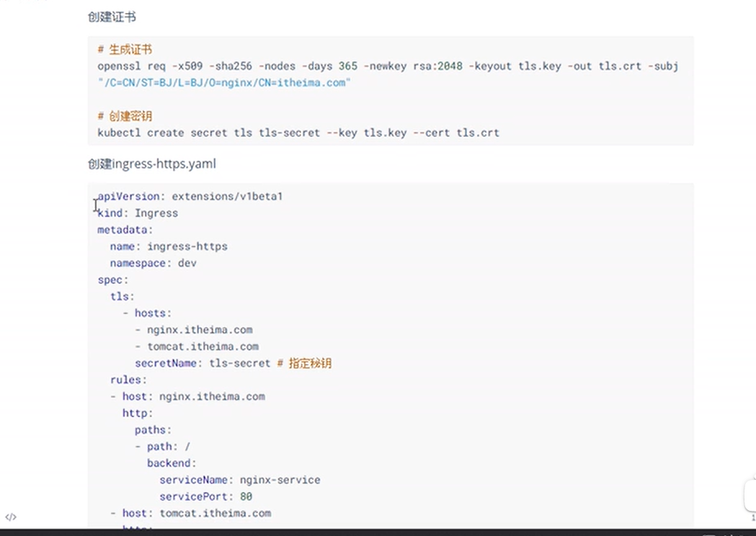Viewport: 756px width, 536px height.
Task: Toggle source code mode icon
Action: pos(11,517)
